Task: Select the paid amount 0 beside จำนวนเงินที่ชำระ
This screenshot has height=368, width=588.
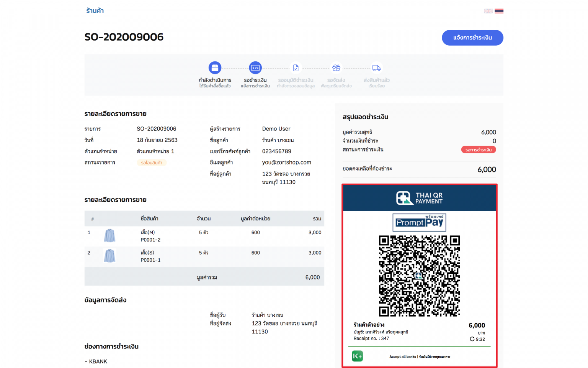Action: (494, 141)
